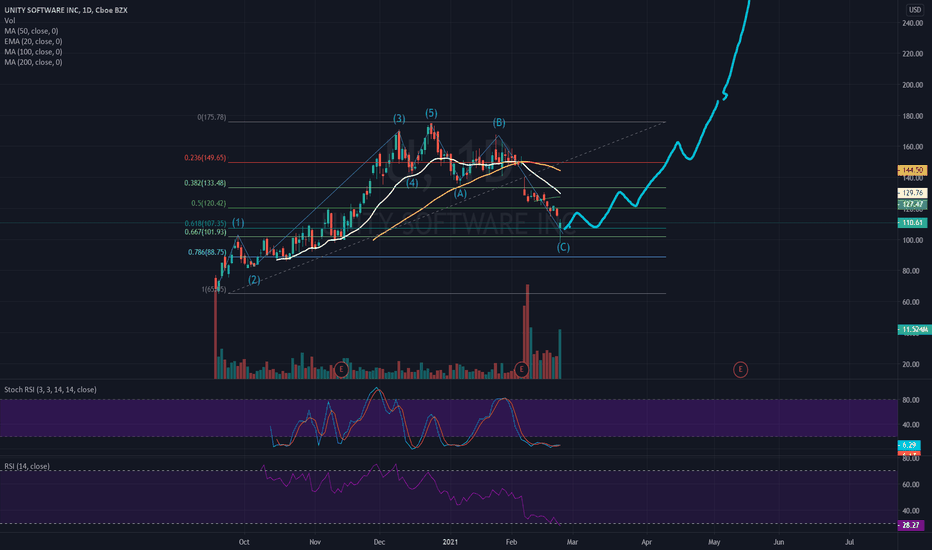The height and width of the screenshot is (550, 932).
Task: Select the corrective wave (B) label
Action: tap(499, 122)
